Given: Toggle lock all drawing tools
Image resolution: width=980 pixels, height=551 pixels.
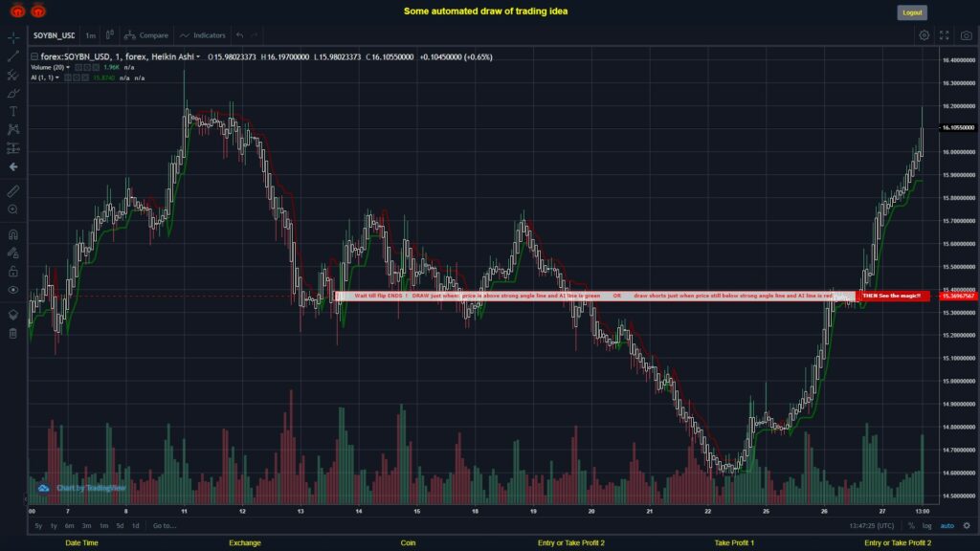Looking at the screenshot, I should pyautogui.click(x=13, y=271).
